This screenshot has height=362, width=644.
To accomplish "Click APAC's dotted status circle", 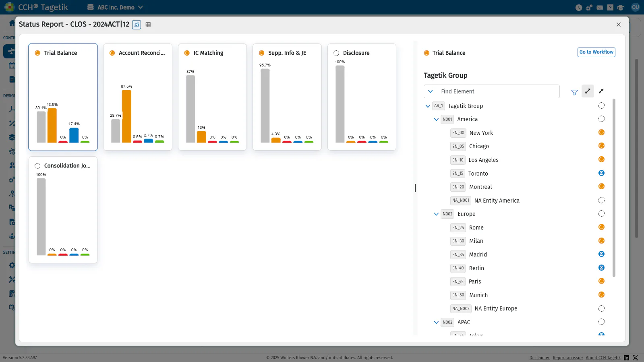I will (601, 322).
